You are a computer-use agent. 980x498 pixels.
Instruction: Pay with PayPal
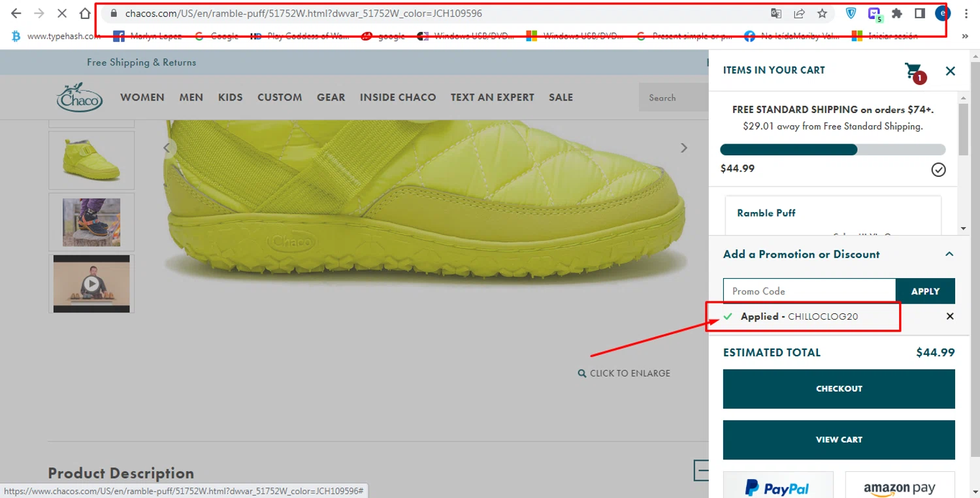(778, 485)
